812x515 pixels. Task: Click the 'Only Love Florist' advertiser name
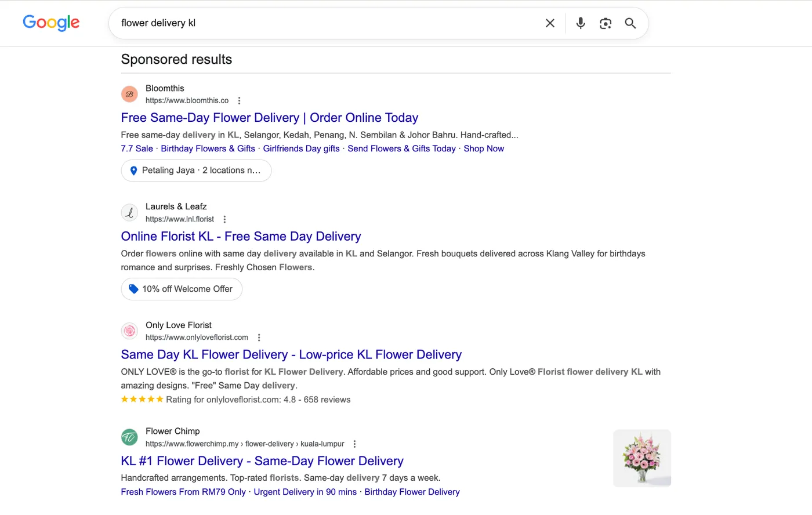coord(179,325)
